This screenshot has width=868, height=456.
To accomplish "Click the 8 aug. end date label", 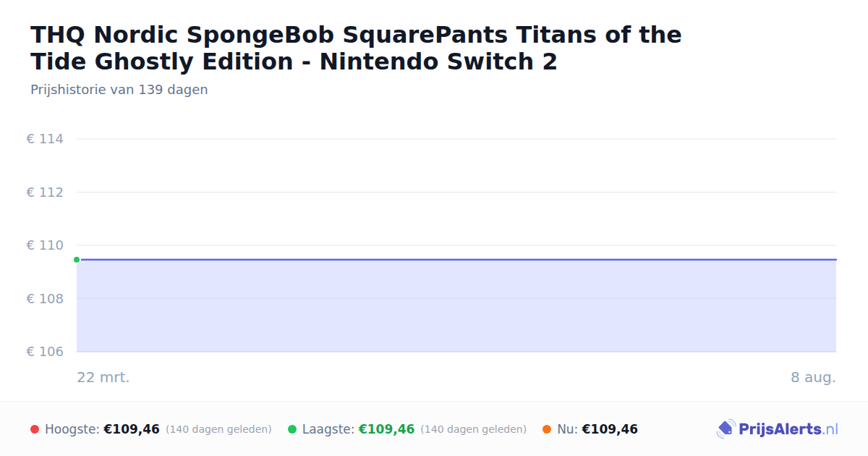I will [x=814, y=377].
